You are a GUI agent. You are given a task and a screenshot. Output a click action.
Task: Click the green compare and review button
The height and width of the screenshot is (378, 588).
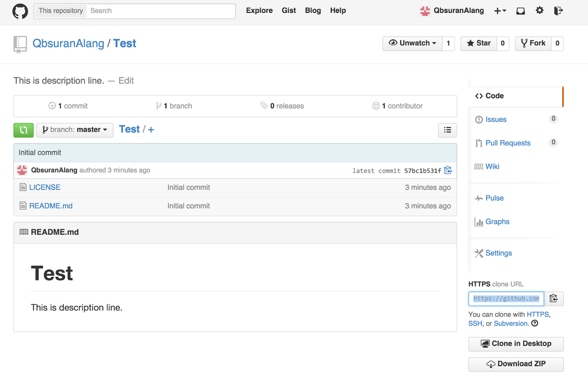pos(24,130)
